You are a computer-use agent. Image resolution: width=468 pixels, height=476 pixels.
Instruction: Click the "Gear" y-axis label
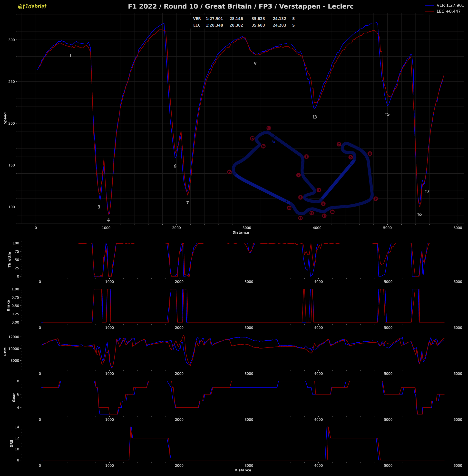pos(14,397)
